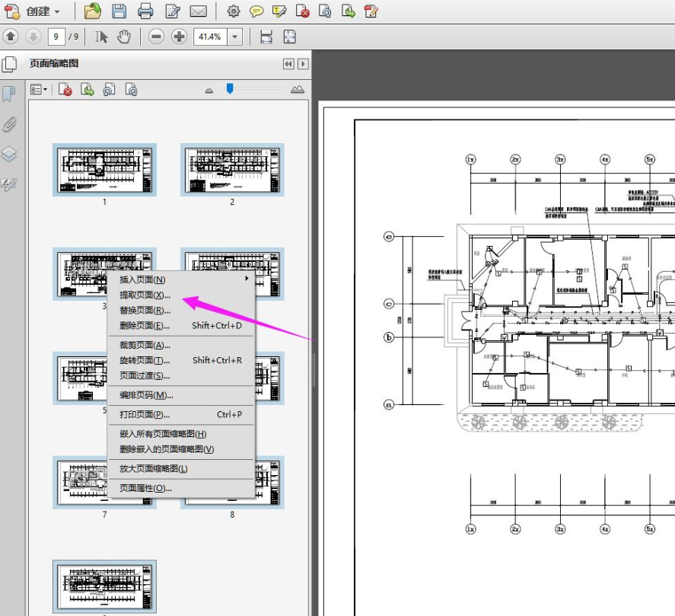Select the text selection cursor tool
Screen dimensions: 675x616
[101, 37]
